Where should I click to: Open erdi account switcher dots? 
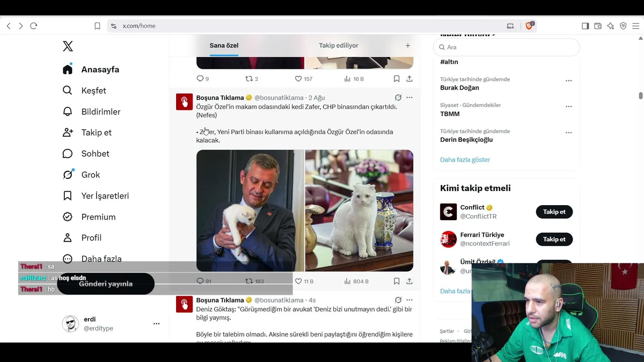[156, 324]
